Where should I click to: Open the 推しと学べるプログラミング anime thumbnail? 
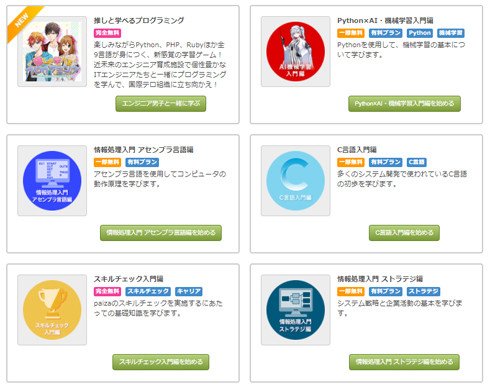coord(52,52)
